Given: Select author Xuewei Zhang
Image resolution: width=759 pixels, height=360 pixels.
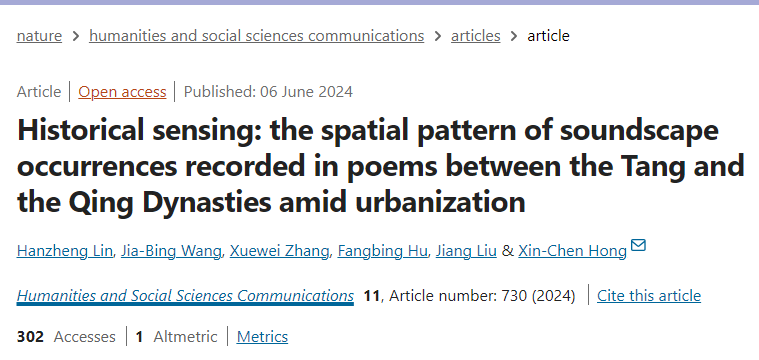Looking at the screenshot, I should click(x=279, y=251).
